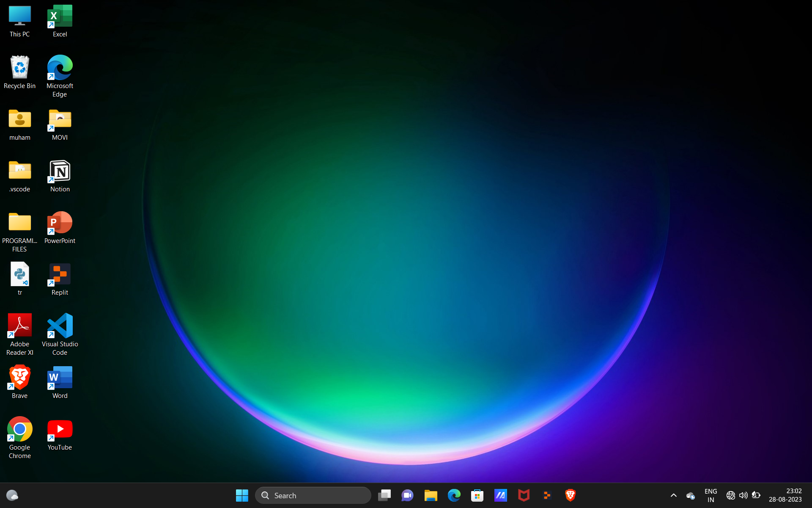Open the weather widgets button
This screenshot has width=812, height=508.
click(12, 495)
